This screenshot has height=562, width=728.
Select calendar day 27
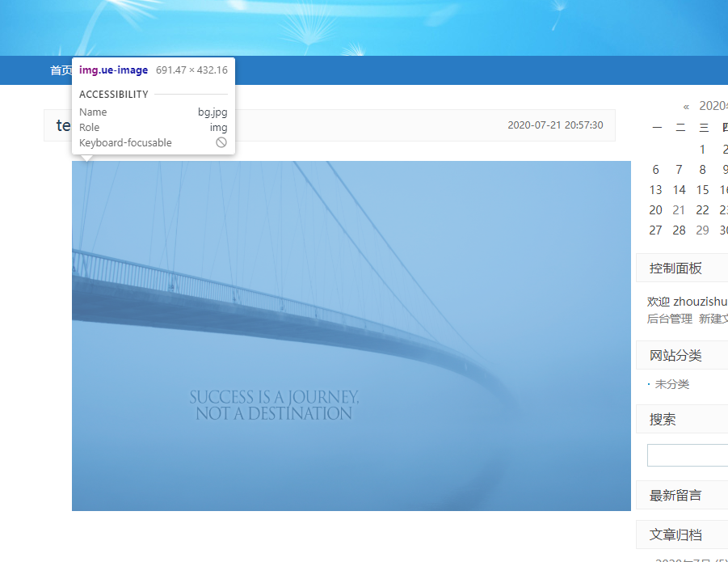click(655, 230)
